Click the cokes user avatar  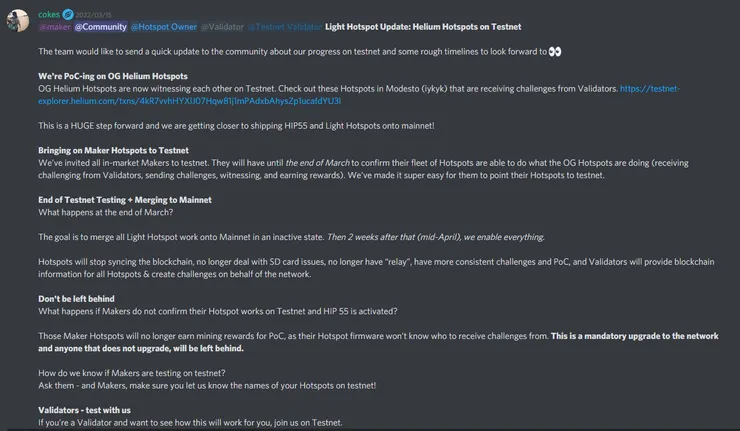point(18,20)
